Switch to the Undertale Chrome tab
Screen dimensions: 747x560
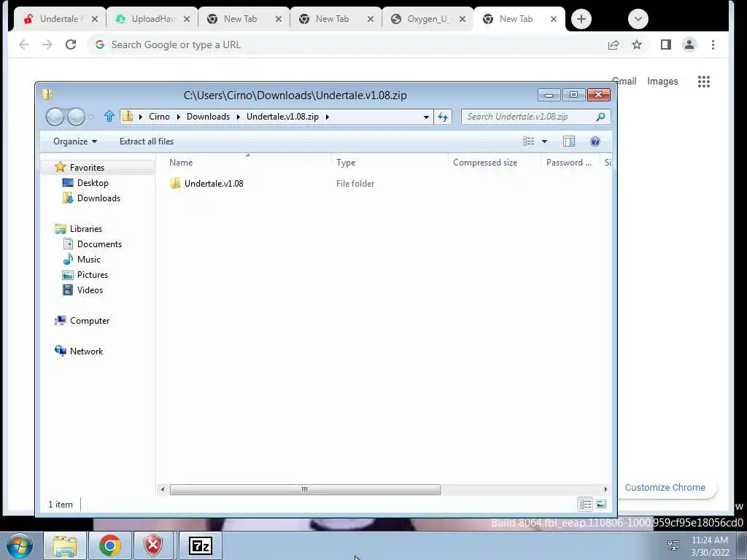(61, 19)
